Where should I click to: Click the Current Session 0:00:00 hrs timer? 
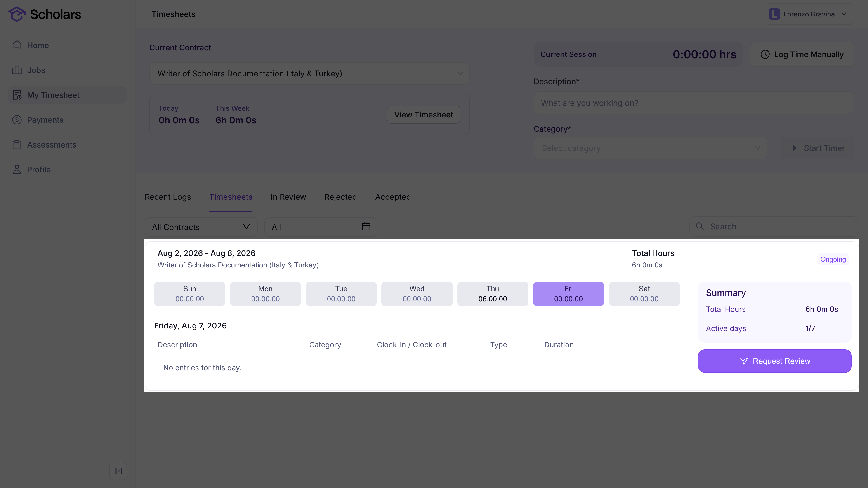click(x=704, y=54)
